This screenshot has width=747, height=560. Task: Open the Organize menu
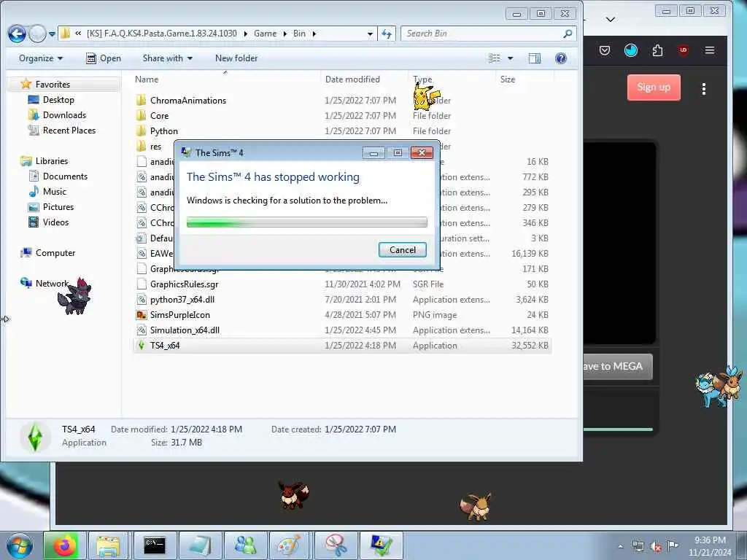tap(41, 58)
